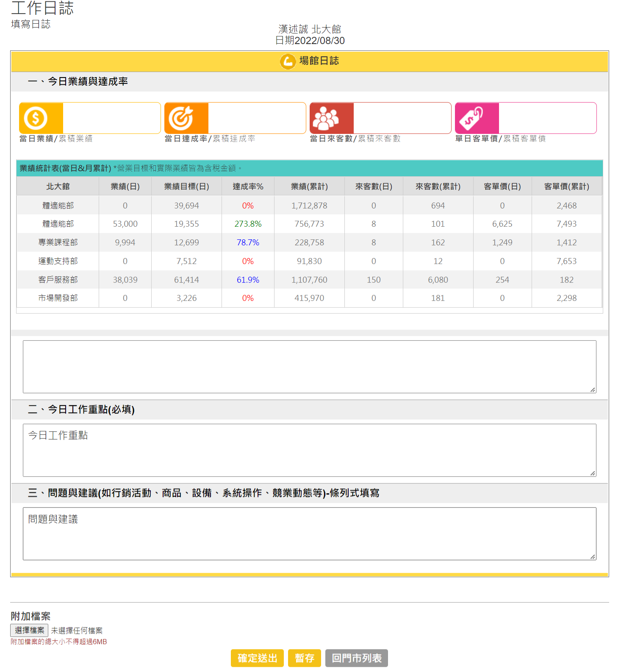
Task: Save draft with the 暫存 button
Action: 304,658
